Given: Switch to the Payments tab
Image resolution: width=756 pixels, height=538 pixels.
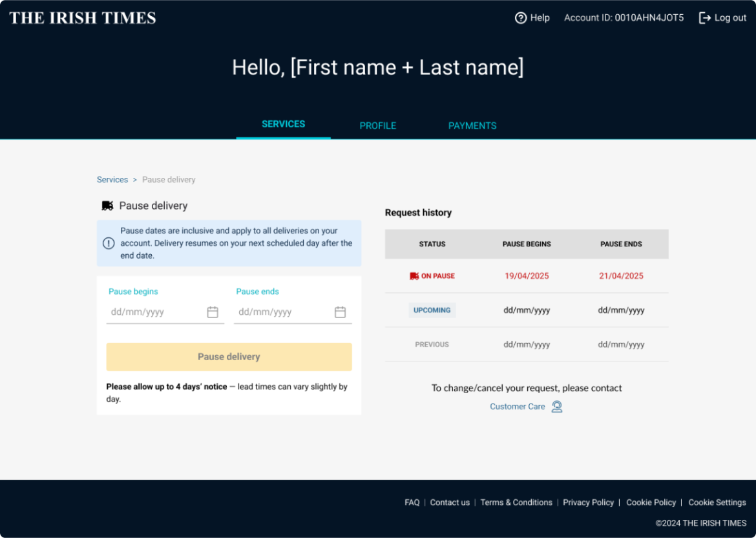Looking at the screenshot, I should tap(472, 125).
